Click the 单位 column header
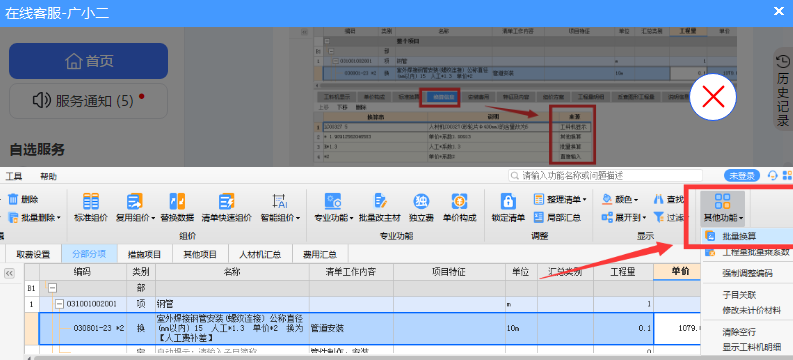Screen dimensions: 793x360 (x=521, y=272)
